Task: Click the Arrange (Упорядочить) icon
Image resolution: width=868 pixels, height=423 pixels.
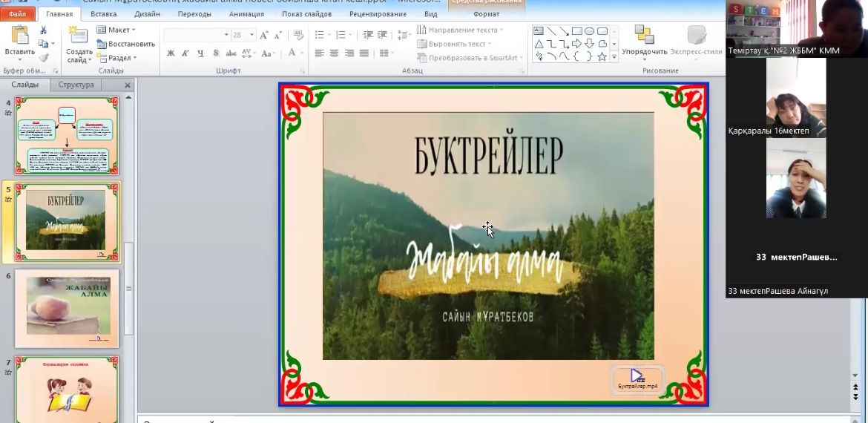Action: click(x=643, y=36)
